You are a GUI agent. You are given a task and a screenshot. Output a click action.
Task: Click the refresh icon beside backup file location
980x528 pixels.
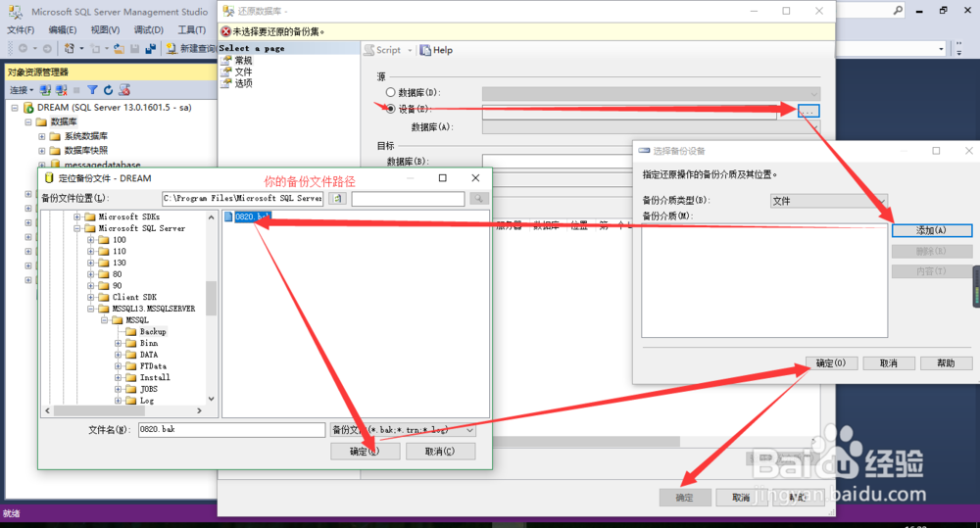point(337,199)
